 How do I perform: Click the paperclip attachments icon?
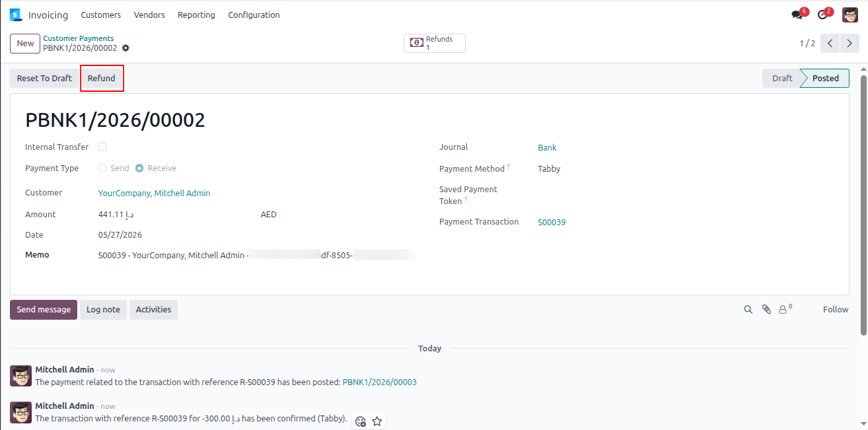(x=766, y=309)
